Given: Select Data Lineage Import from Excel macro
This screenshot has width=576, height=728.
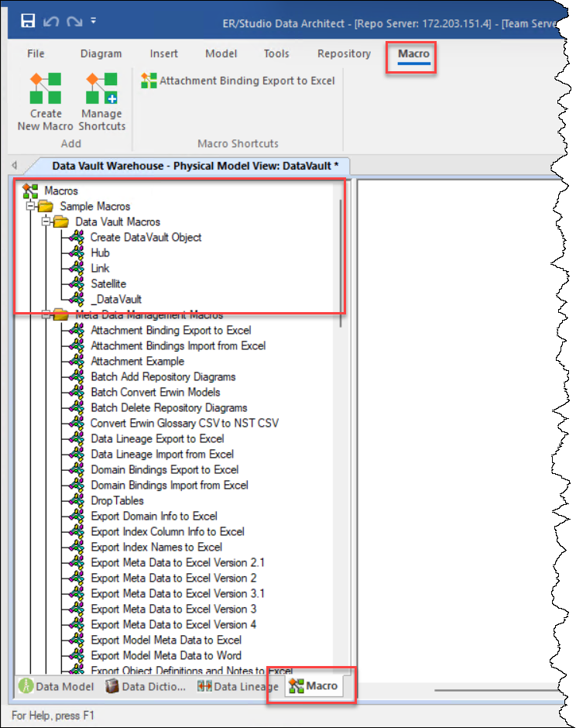Looking at the screenshot, I should pyautogui.click(x=162, y=454).
